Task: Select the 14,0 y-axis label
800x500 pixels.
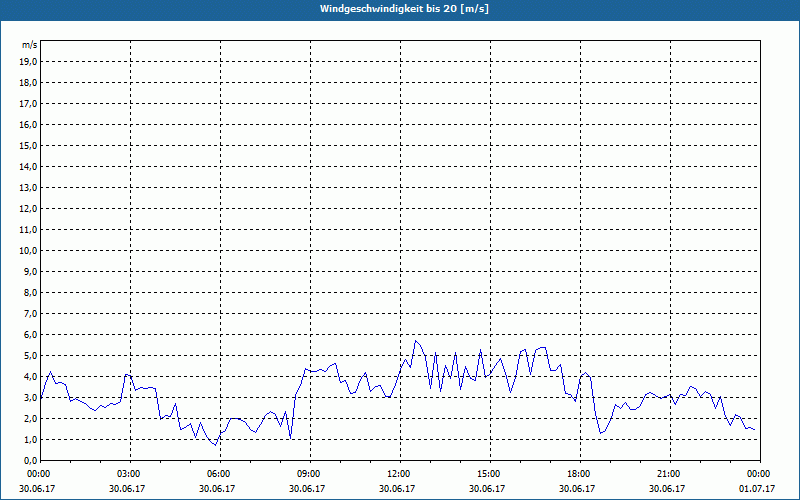Action: 28,166
